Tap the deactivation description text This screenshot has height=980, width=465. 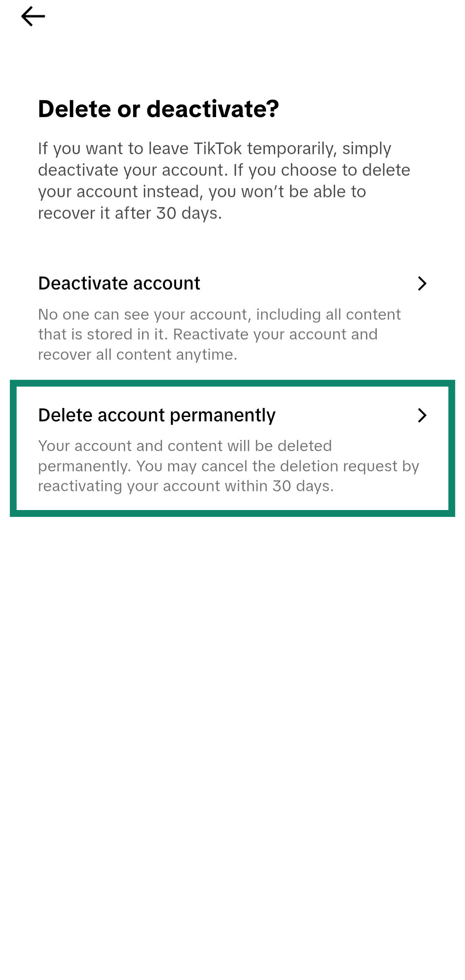(x=220, y=334)
